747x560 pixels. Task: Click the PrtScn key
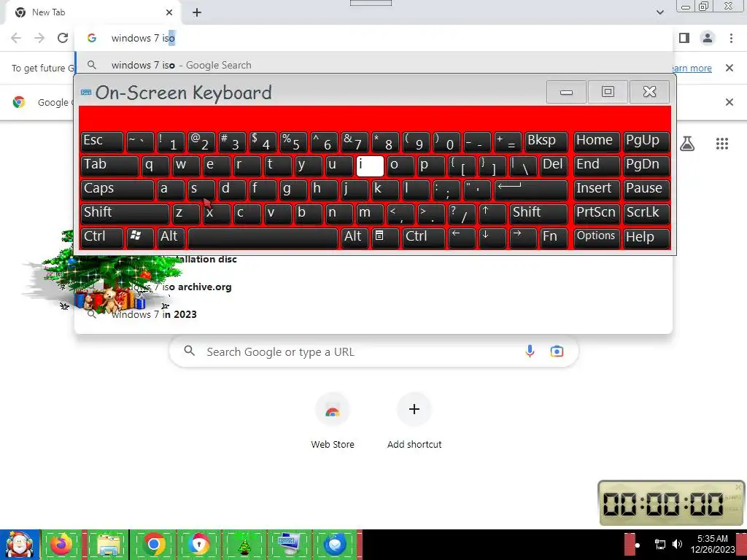tap(597, 214)
